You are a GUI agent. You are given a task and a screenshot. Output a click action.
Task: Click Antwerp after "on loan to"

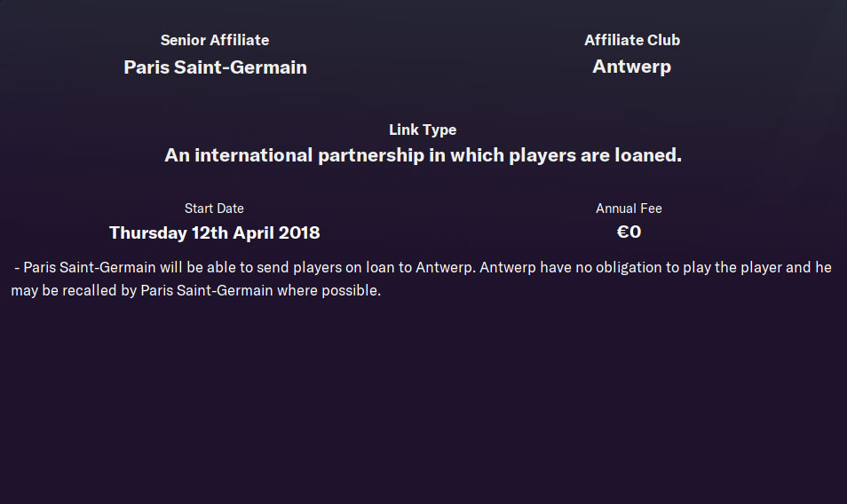[446, 267]
